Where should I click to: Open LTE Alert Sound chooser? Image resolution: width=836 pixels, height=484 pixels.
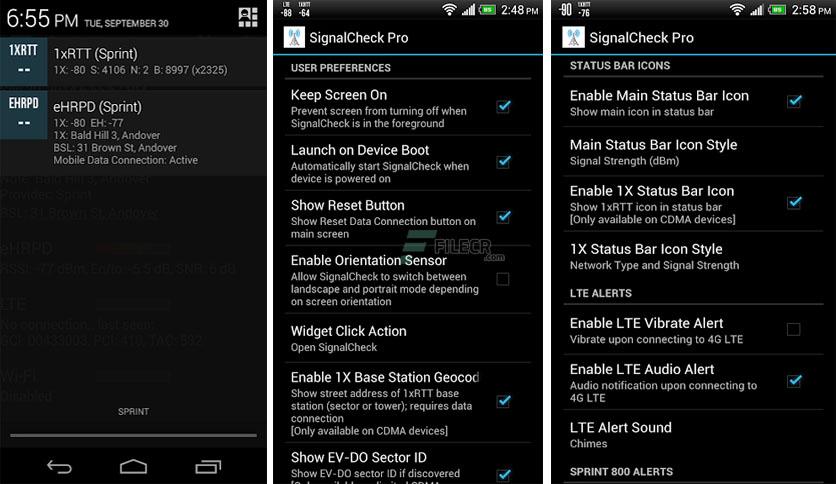point(693,435)
